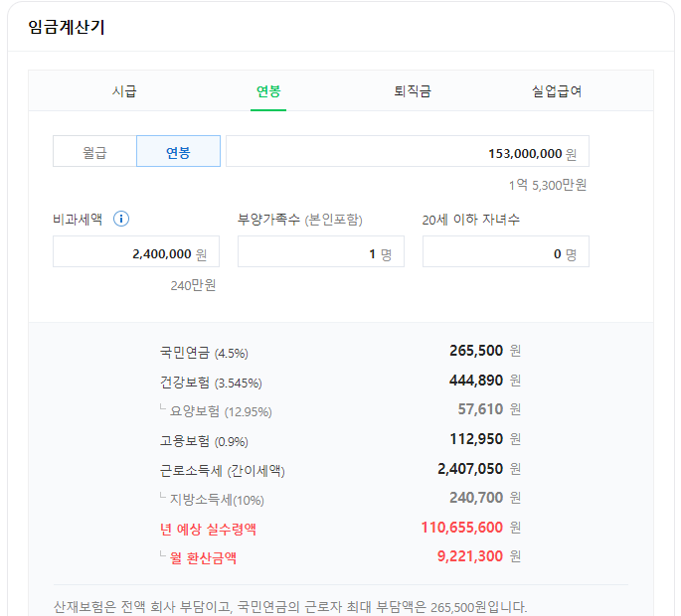Viewport: 681px width, 616px height.
Task: Click the 153,000,000 원 salary input
Action: point(408,151)
